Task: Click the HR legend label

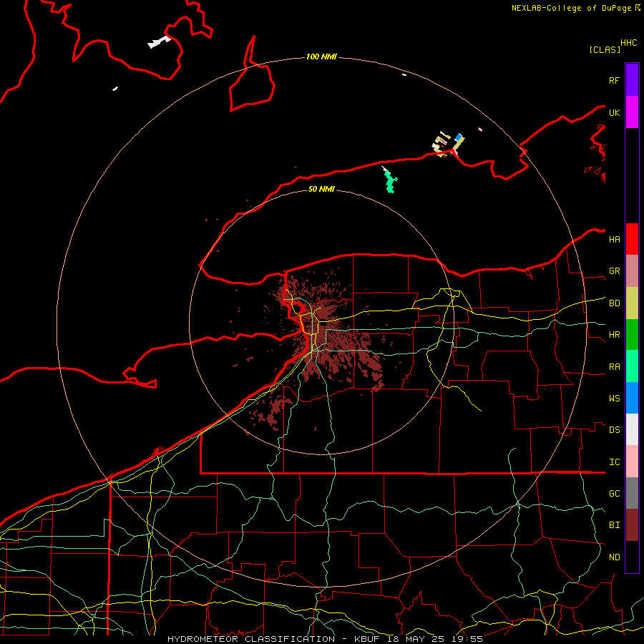Action: 614,335
